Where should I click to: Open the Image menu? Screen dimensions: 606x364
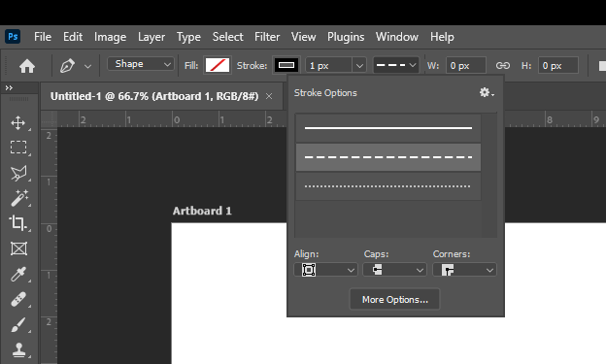tap(110, 37)
